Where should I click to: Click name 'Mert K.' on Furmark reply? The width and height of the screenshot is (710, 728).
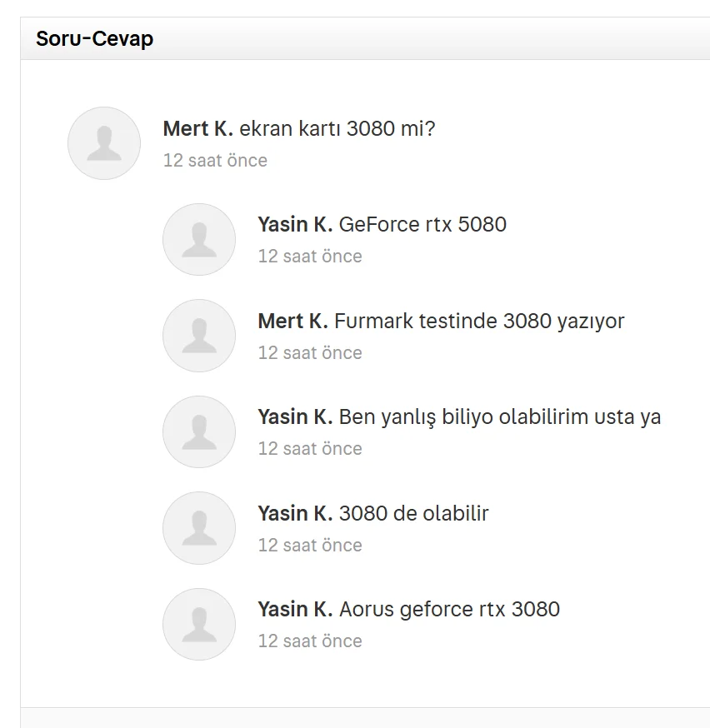coord(293,322)
